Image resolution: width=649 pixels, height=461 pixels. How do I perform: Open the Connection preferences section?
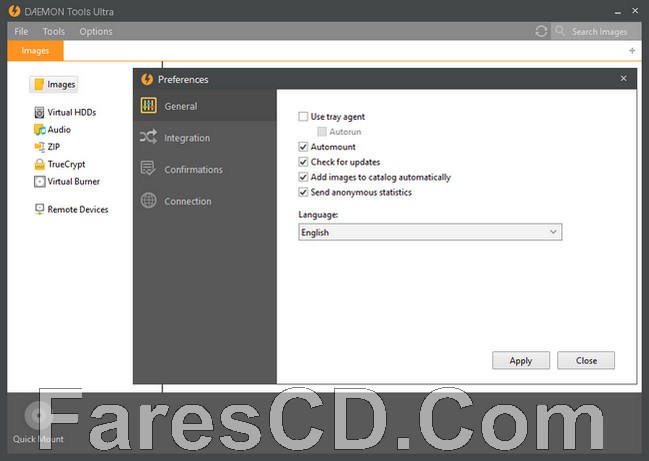pos(205,201)
